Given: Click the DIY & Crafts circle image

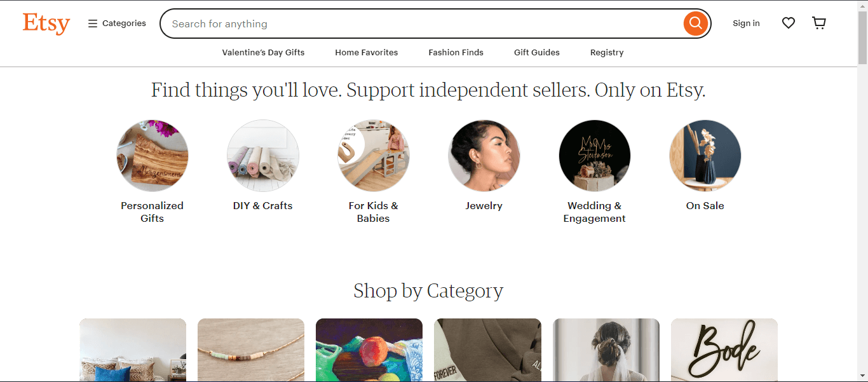Looking at the screenshot, I should click(x=262, y=155).
